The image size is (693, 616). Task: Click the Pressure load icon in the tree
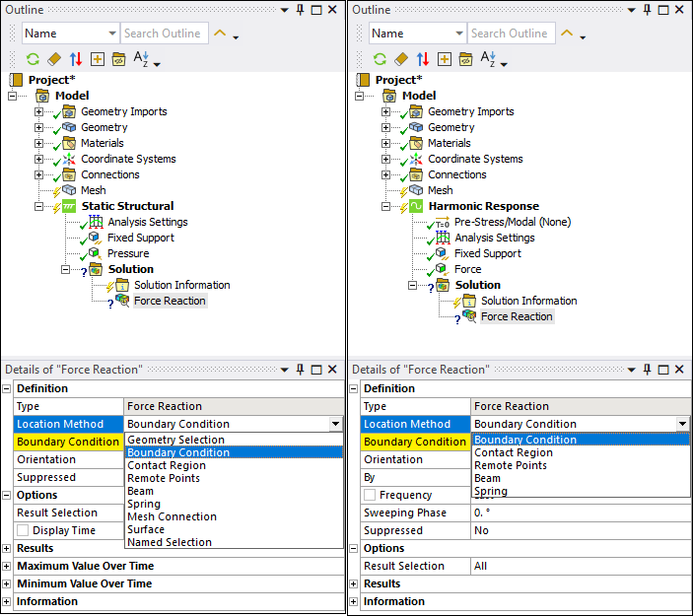pos(95,253)
